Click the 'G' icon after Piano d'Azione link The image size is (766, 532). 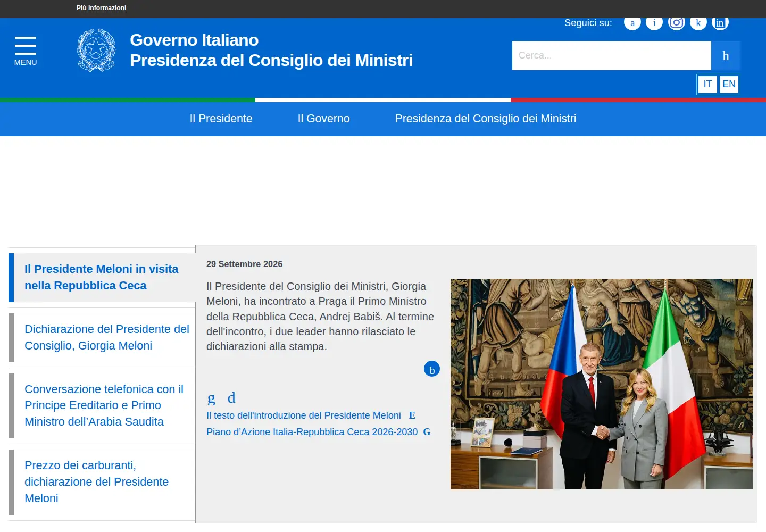tap(427, 432)
